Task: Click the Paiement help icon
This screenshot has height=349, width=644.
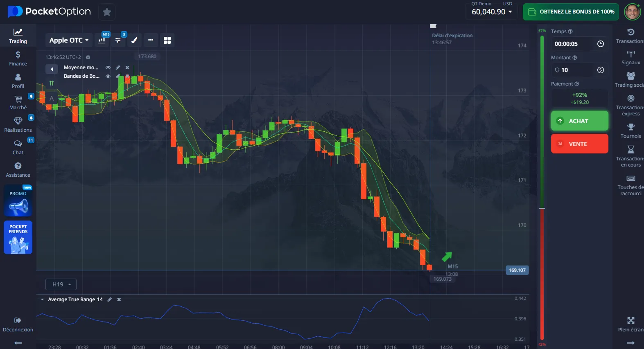Action: click(576, 84)
